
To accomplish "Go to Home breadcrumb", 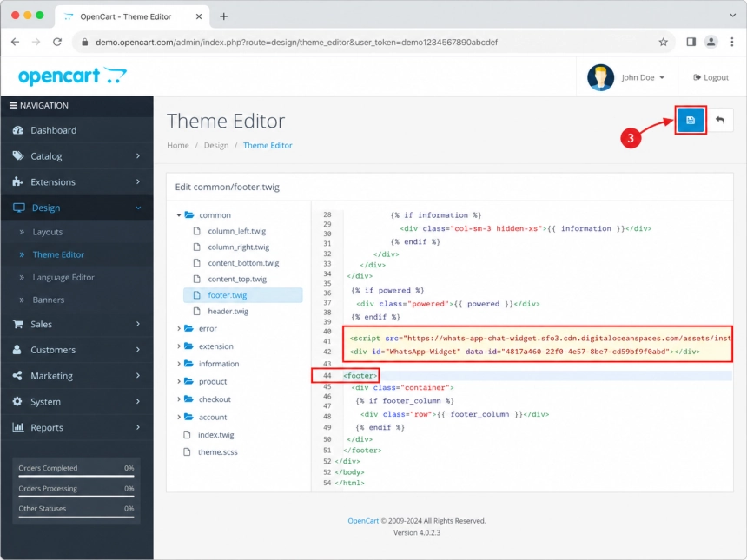I will tap(178, 145).
